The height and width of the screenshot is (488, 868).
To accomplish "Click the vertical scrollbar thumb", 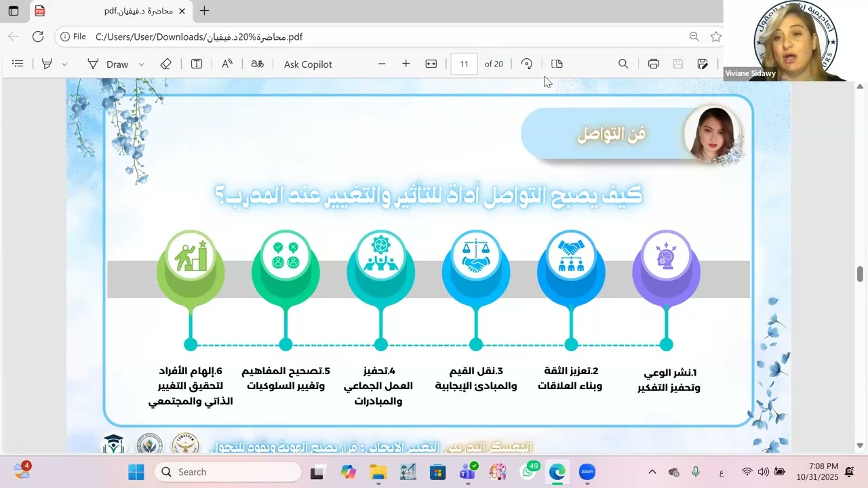I will (860, 274).
